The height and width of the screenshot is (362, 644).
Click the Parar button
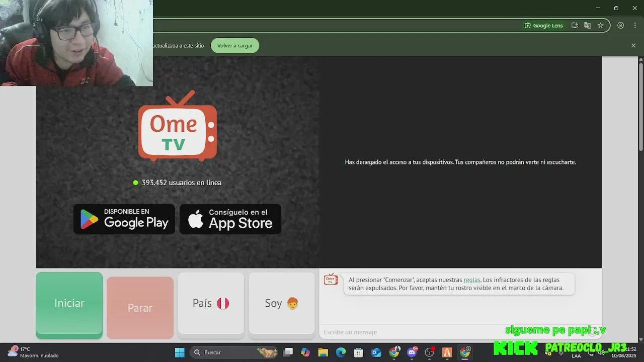(140, 308)
